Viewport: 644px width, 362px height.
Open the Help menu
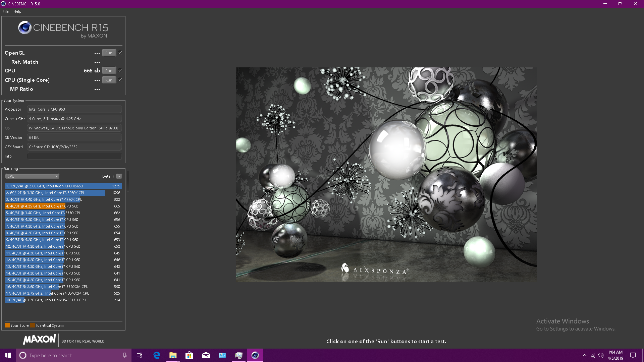(x=17, y=11)
